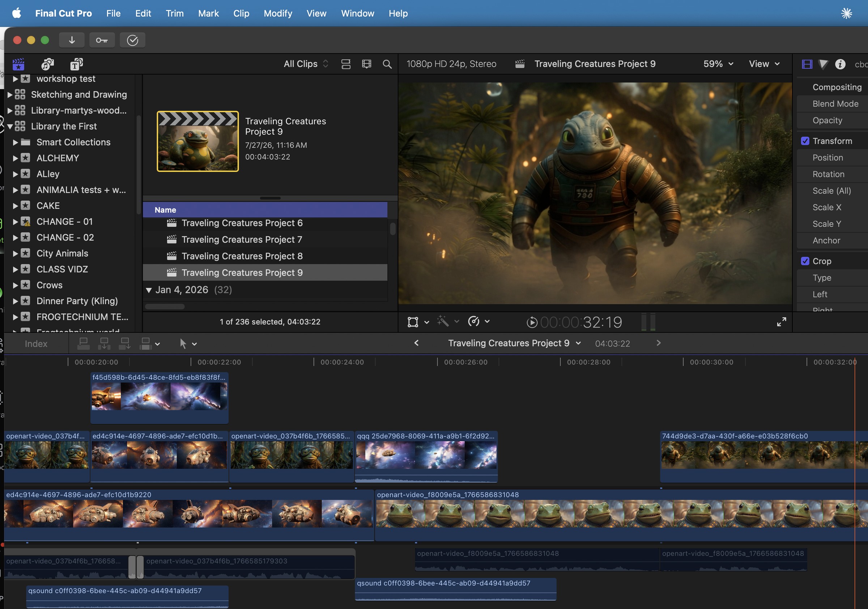Viewport: 868px width, 609px height.
Task: Switch to filmstrip appearance icon in browser
Action: [366, 64]
